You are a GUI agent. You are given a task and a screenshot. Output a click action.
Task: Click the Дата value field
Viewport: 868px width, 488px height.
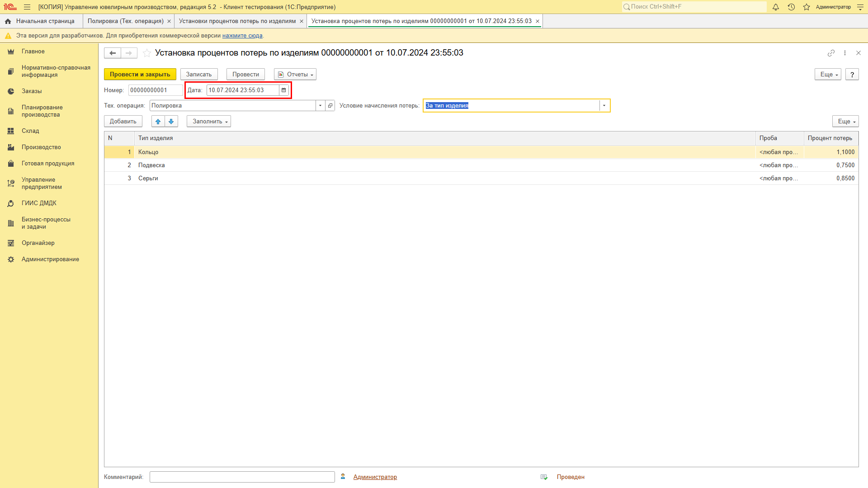tap(243, 90)
